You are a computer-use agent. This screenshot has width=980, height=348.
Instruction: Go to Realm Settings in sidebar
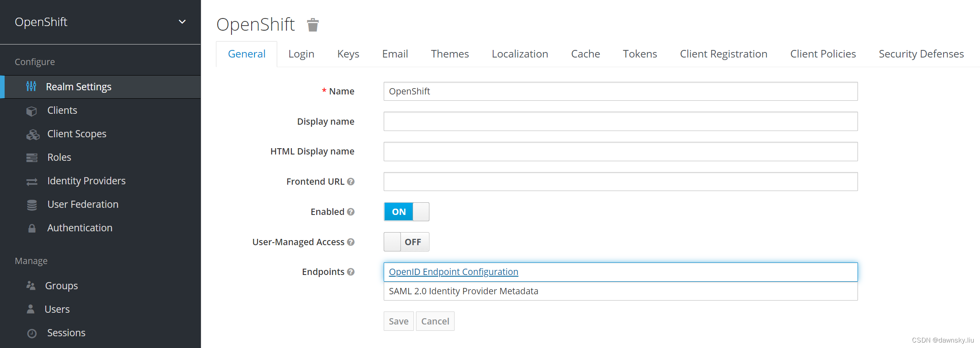100,87
